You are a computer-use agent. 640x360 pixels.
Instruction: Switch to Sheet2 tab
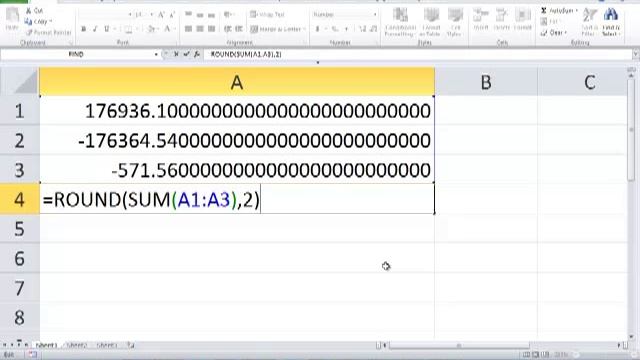click(x=76, y=345)
